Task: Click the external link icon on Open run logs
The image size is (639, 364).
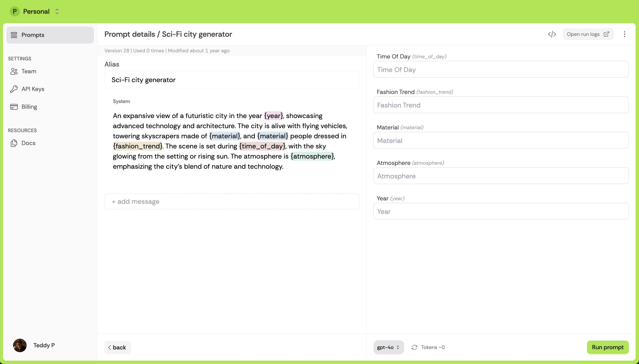Action: (x=606, y=34)
